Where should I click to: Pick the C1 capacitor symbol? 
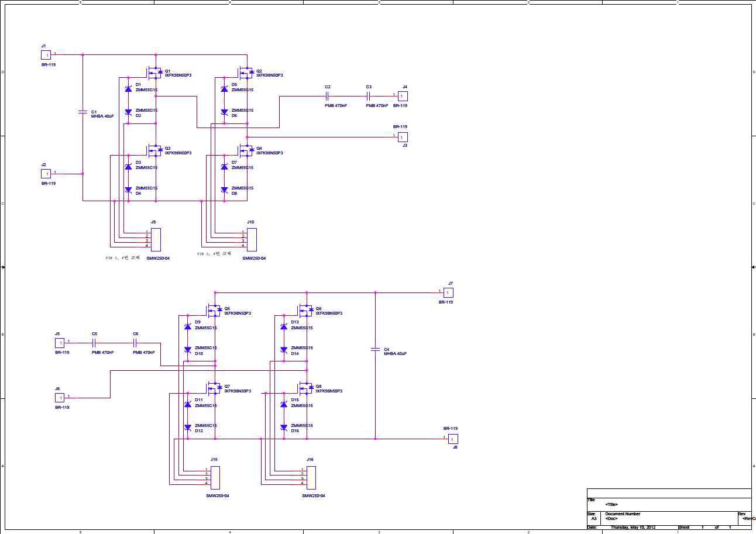tap(83, 112)
